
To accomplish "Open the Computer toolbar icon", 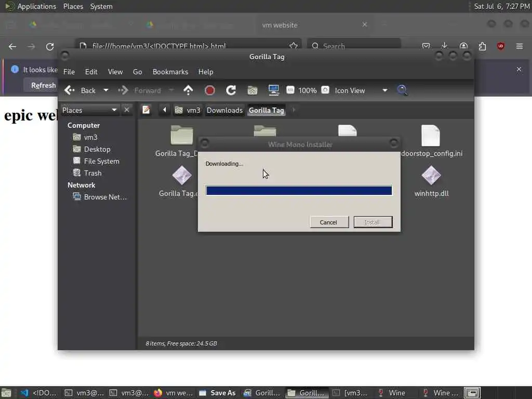I will click(x=273, y=90).
